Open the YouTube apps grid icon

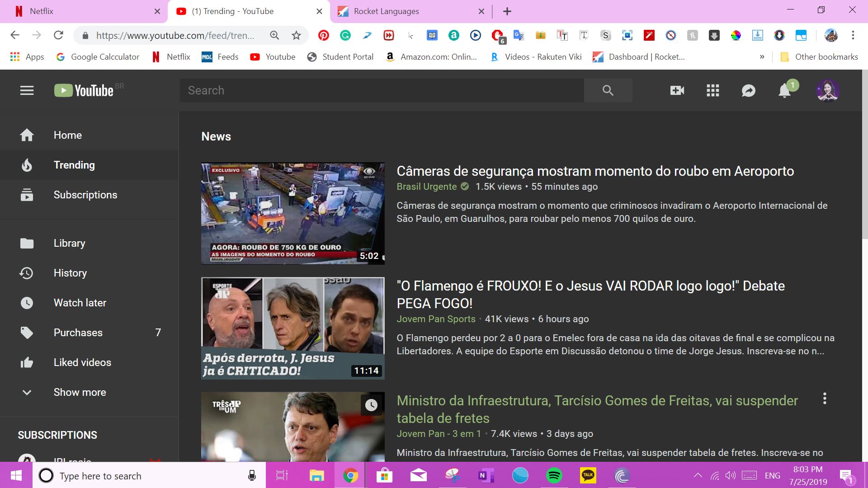[x=712, y=90]
